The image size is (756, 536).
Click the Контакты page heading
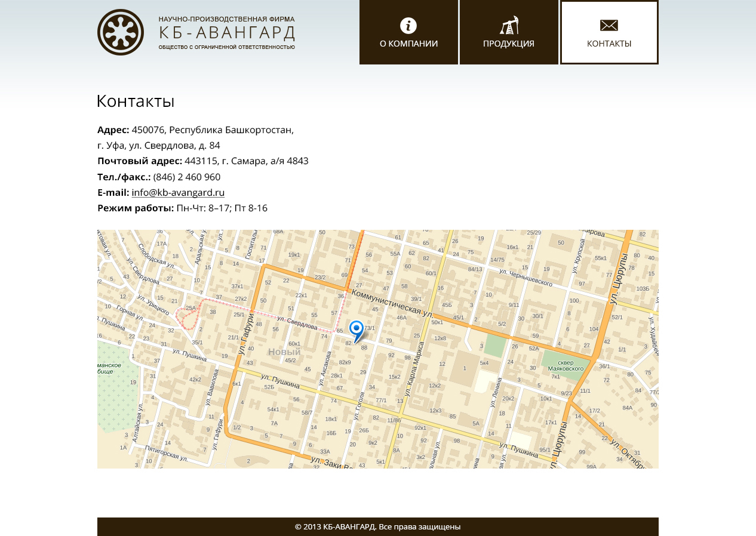(x=136, y=101)
